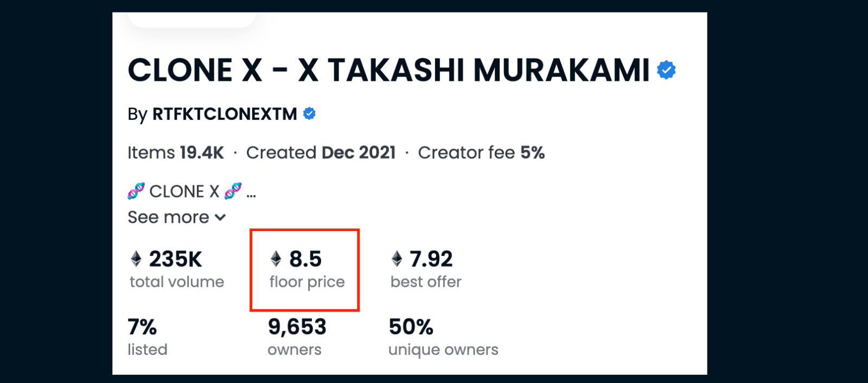Open the RTFKTCLONEXTM creator profile link

225,114
